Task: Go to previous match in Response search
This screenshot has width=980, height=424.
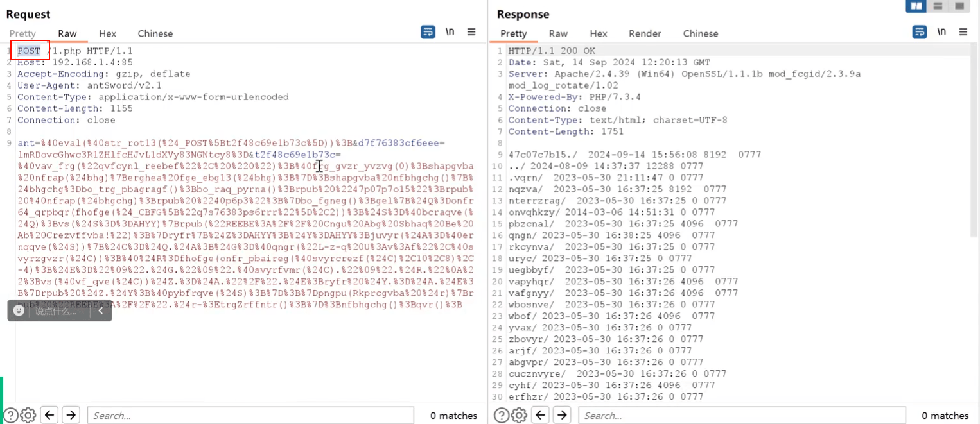Action: 541,415
